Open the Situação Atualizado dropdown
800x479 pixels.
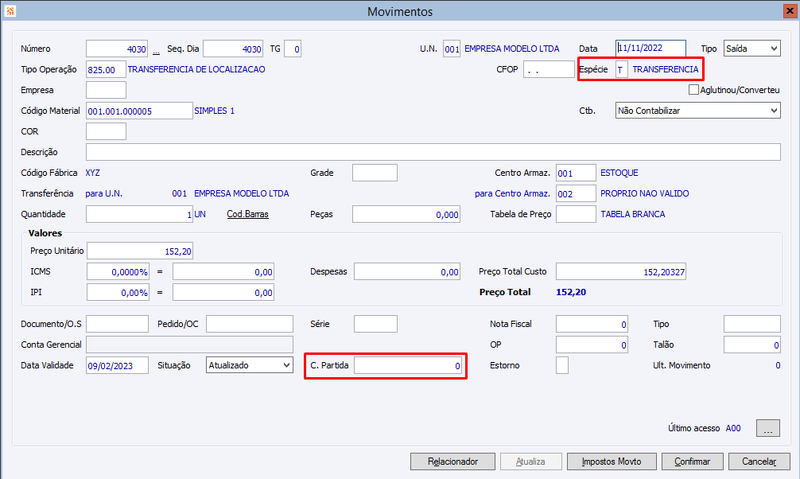click(249, 365)
